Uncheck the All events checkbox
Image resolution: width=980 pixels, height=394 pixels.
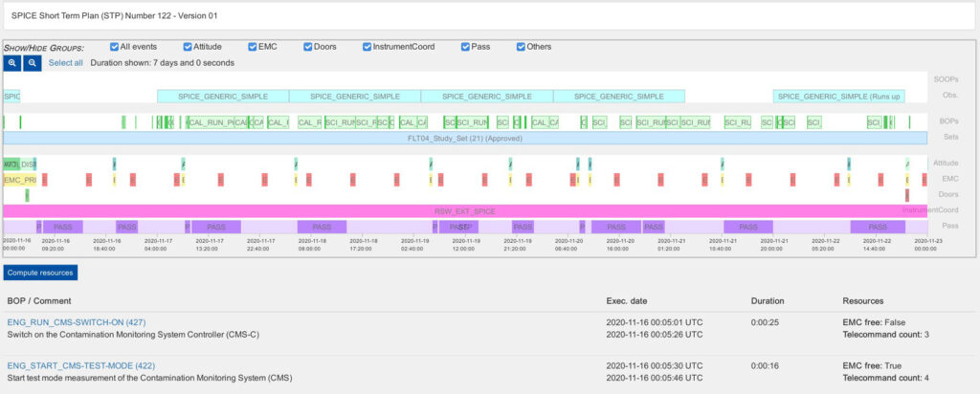[115, 46]
